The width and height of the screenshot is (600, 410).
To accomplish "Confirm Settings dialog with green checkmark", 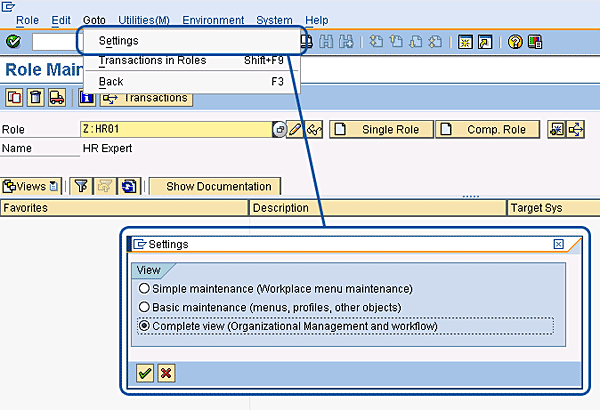I will 145,373.
